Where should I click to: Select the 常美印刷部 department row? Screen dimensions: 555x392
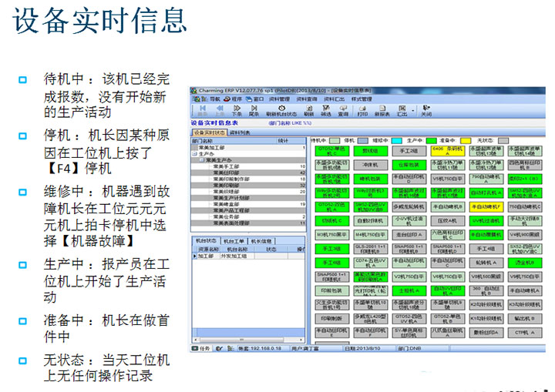(248, 185)
